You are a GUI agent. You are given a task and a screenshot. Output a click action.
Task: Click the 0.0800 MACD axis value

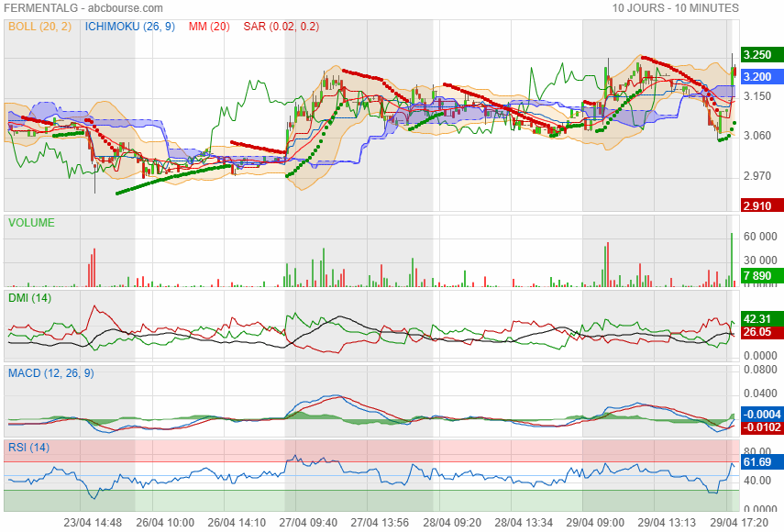click(x=760, y=370)
